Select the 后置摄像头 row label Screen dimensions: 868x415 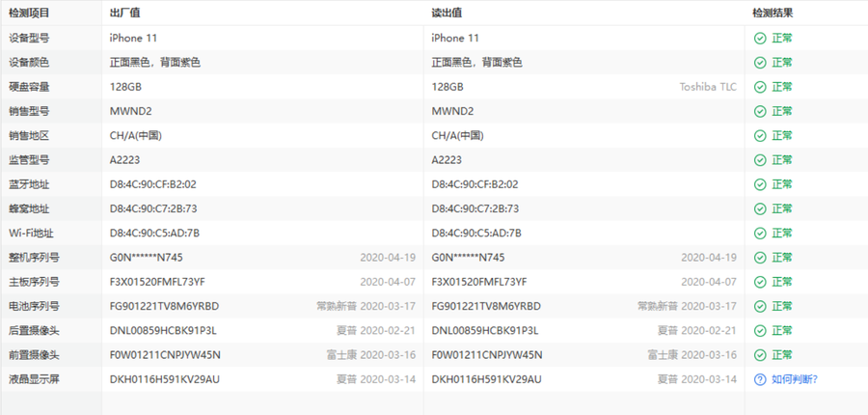[34, 331]
